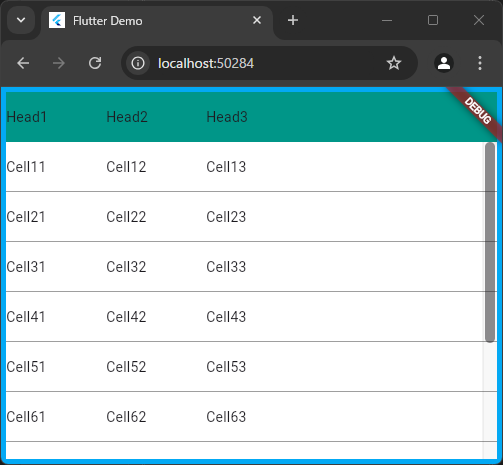503x465 pixels.
Task: Click the browser back arrow
Action: [23, 63]
